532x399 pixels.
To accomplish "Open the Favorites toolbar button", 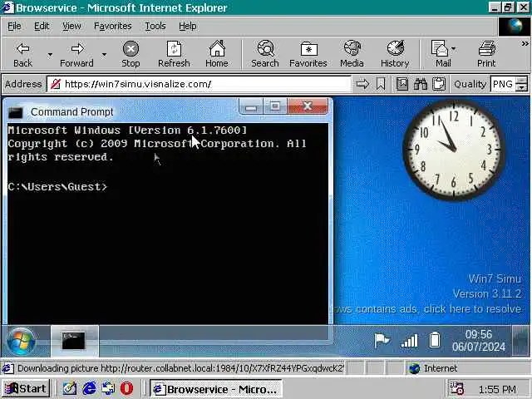I will (308, 54).
